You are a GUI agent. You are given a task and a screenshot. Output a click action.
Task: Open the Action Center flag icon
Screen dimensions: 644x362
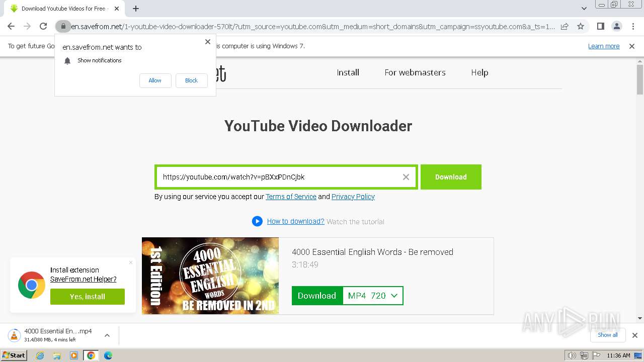596,355
